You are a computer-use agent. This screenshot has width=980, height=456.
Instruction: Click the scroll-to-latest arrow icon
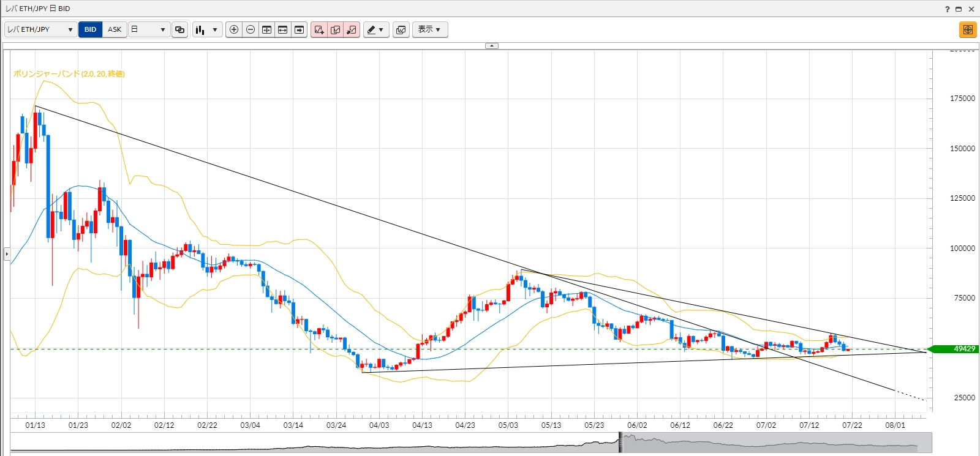299,29
